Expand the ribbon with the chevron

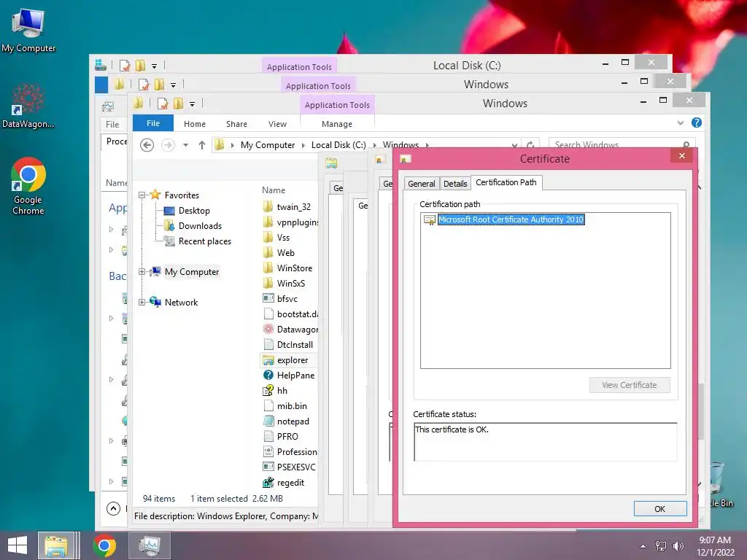pyautogui.click(x=681, y=122)
